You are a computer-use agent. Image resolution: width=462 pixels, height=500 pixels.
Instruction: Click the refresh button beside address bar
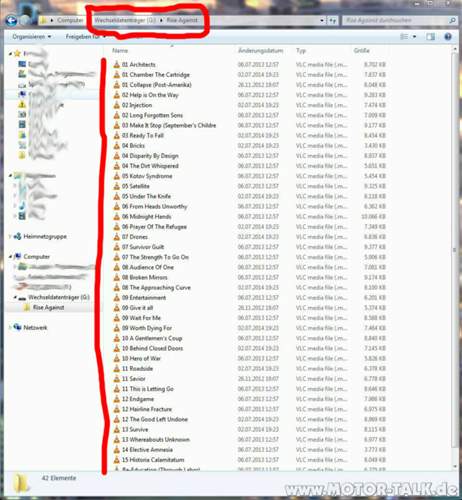tap(332, 21)
